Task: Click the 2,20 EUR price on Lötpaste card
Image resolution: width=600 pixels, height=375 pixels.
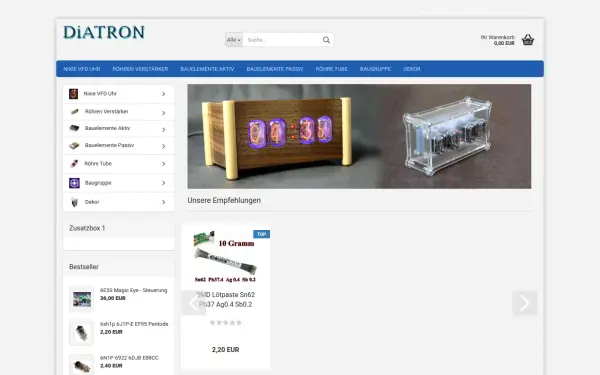Action: click(x=225, y=350)
